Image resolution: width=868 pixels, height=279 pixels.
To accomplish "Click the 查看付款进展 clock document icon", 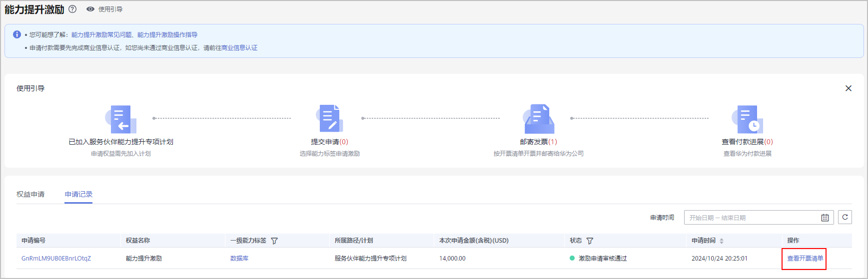I will click(747, 119).
